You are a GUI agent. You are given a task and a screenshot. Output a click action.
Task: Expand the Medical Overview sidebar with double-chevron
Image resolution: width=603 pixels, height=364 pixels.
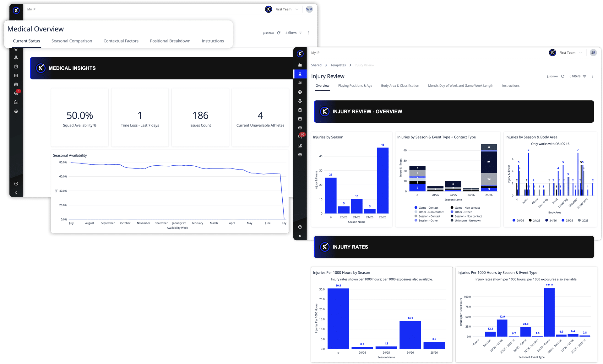coord(16,192)
